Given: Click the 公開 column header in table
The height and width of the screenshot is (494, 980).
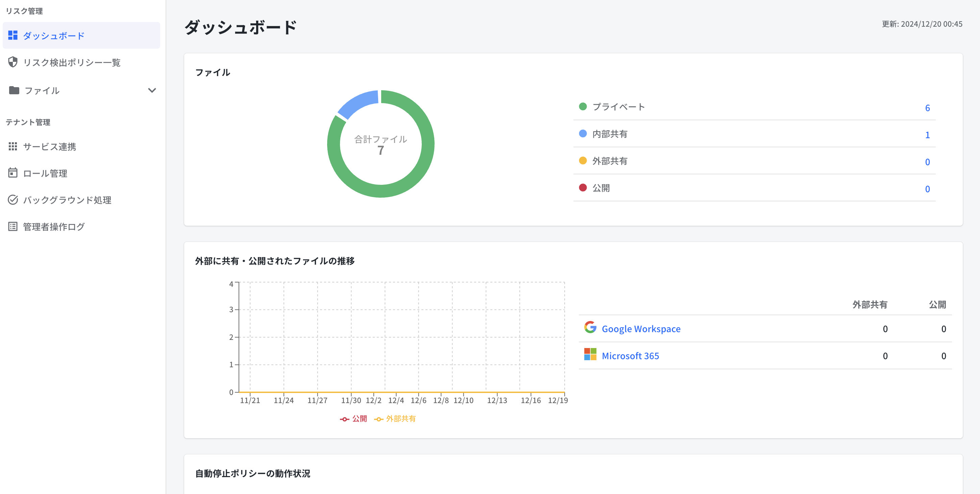Looking at the screenshot, I should 937,304.
